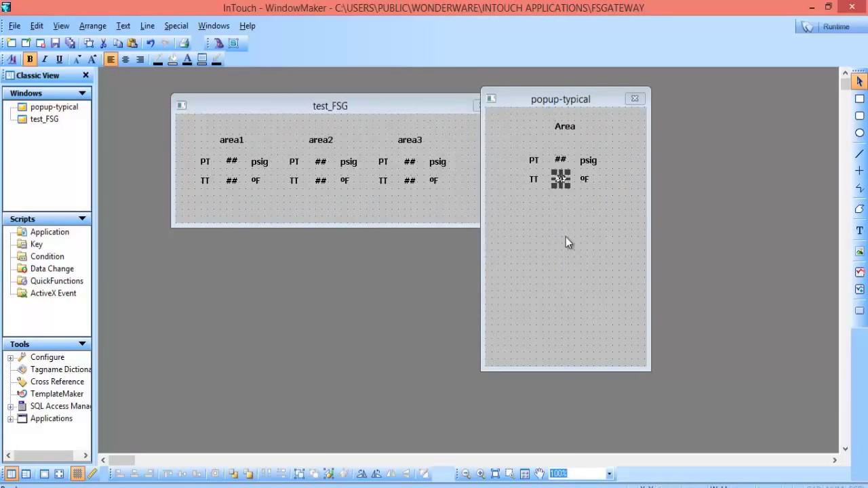Viewport: 868px width, 488px height.
Task: Toggle Underline text formatting
Action: pyautogui.click(x=59, y=60)
